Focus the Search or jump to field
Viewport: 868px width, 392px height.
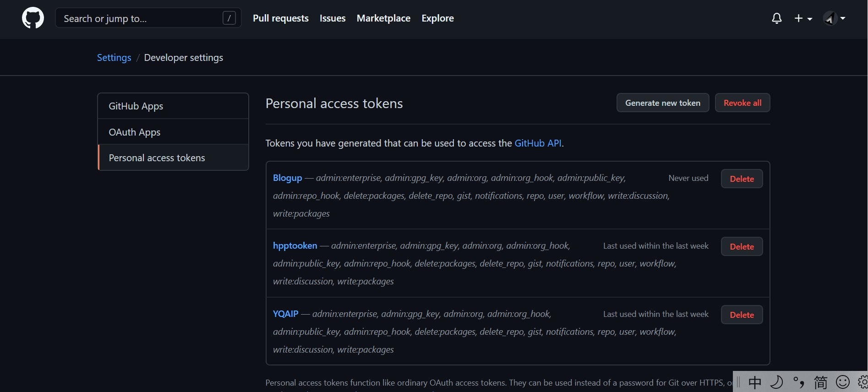tap(137, 18)
